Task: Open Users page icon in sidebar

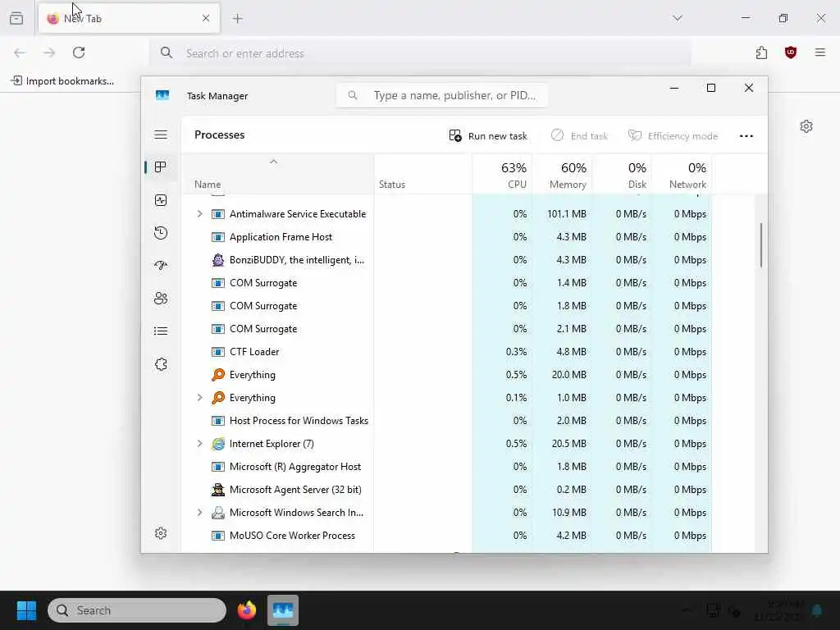Action: click(161, 299)
